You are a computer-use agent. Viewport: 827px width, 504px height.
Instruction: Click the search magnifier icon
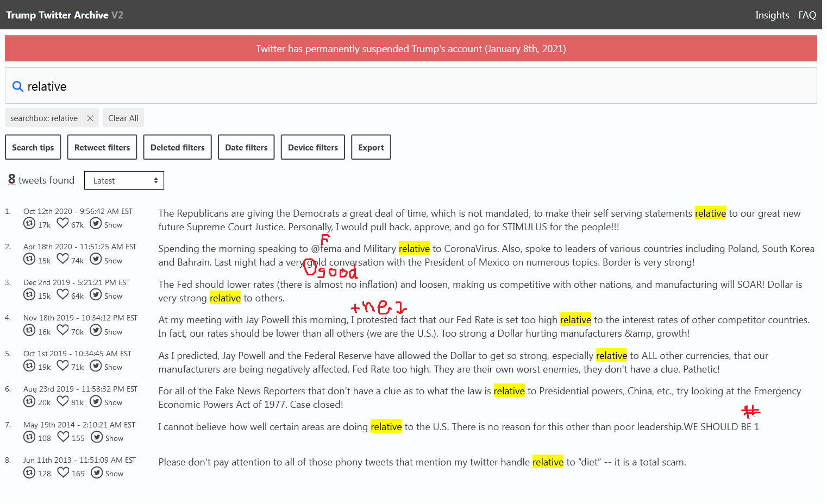tap(18, 86)
